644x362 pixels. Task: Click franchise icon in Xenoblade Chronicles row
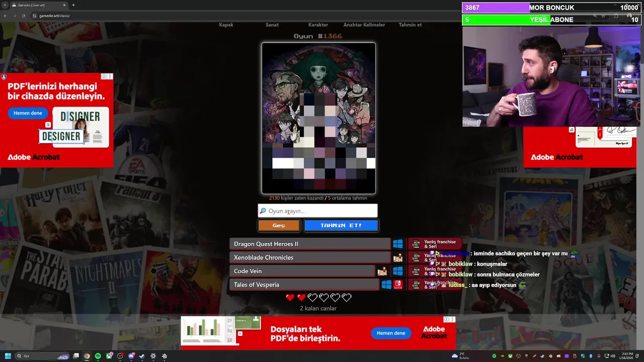coord(416,257)
